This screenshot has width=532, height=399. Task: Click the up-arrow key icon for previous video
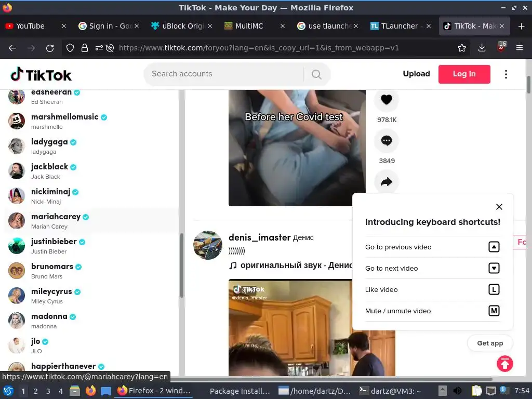[x=494, y=247]
